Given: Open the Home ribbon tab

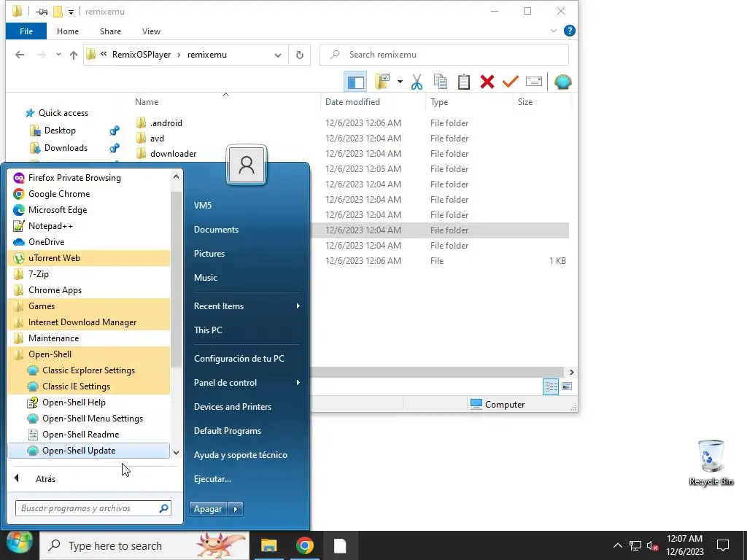Looking at the screenshot, I should pyautogui.click(x=68, y=31).
